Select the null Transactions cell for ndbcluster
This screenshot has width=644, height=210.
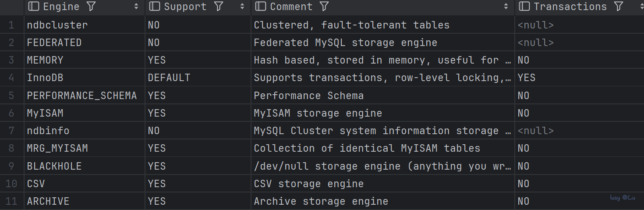click(x=535, y=25)
